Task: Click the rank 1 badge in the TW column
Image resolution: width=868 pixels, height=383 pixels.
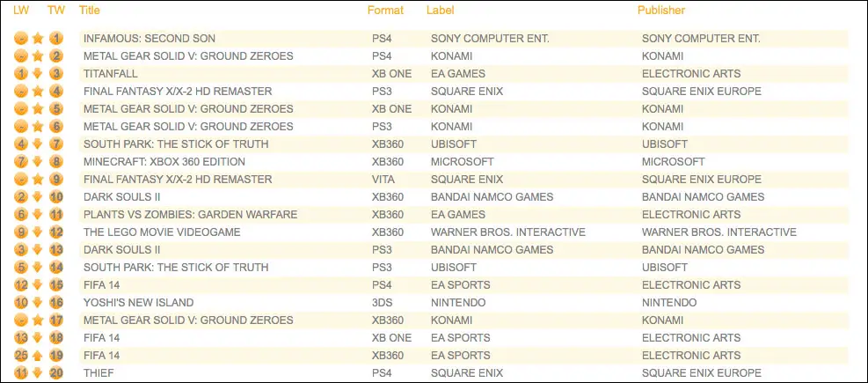Action: point(56,39)
